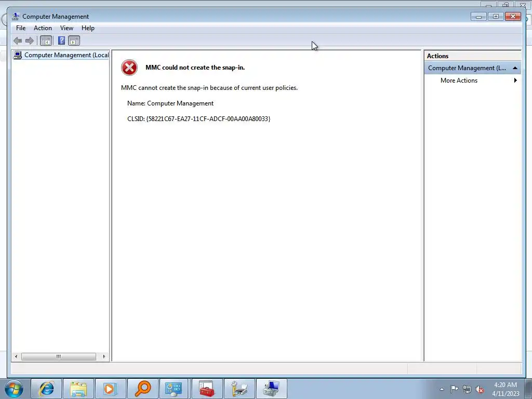Open Windows Explorer folder in the taskbar
Viewport: 532px width, 399px height.
click(x=79, y=389)
